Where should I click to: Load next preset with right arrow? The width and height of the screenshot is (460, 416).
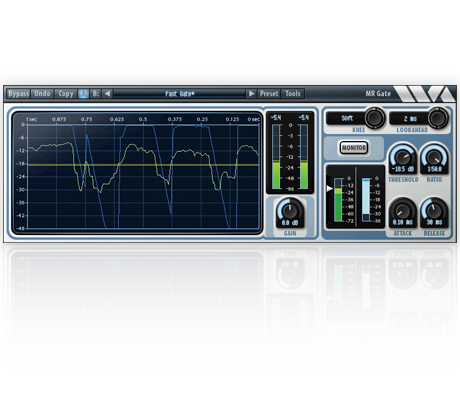tap(251, 94)
